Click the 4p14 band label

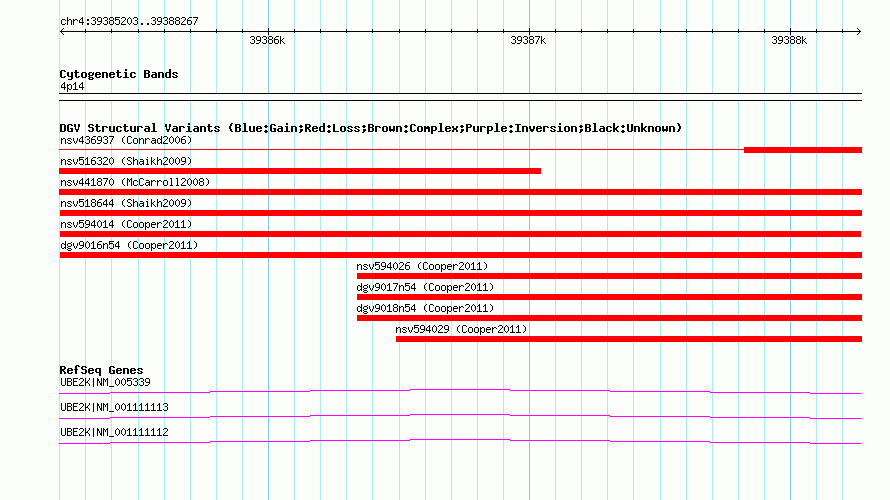point(72,86)
